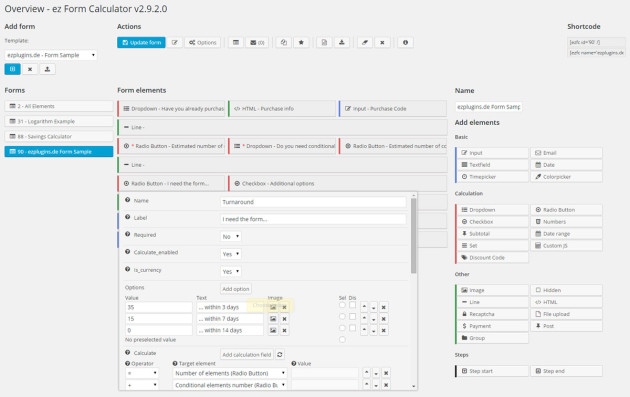630x397 pixels.
Task: Add a Discount Code element
Action: click(x=492, y=258)
